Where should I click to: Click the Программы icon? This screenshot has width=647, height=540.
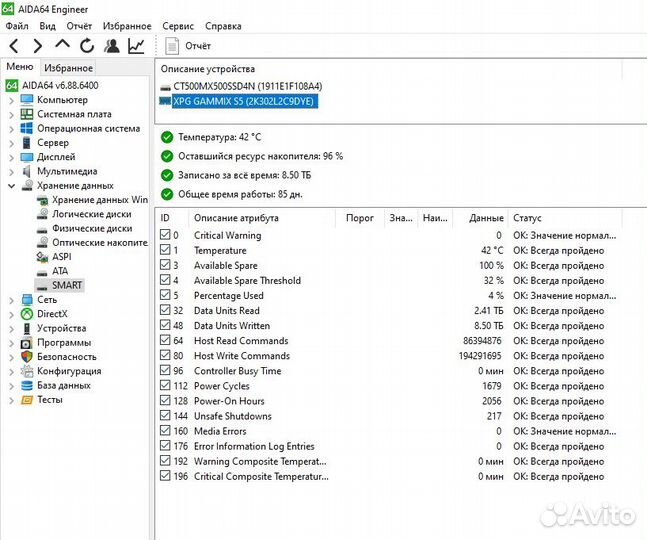pos(26,343)
